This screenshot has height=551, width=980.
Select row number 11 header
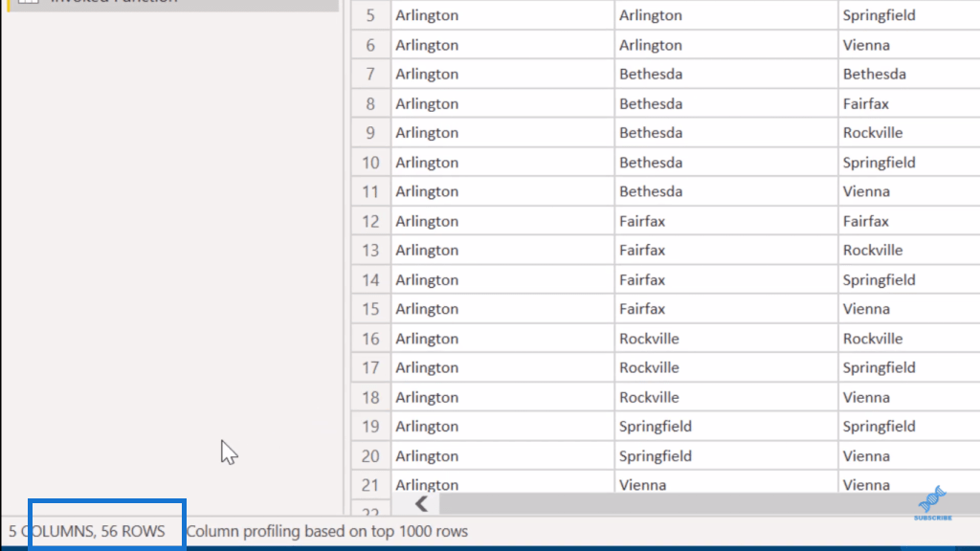click(x=370, y=191)
